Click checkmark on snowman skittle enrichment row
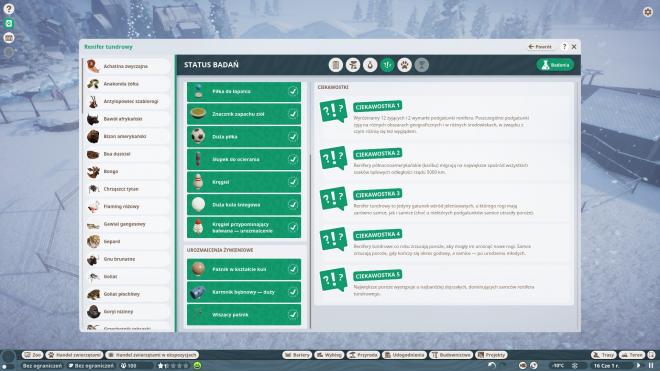Viewport: 660px width, 371px height. pos(293,227)
